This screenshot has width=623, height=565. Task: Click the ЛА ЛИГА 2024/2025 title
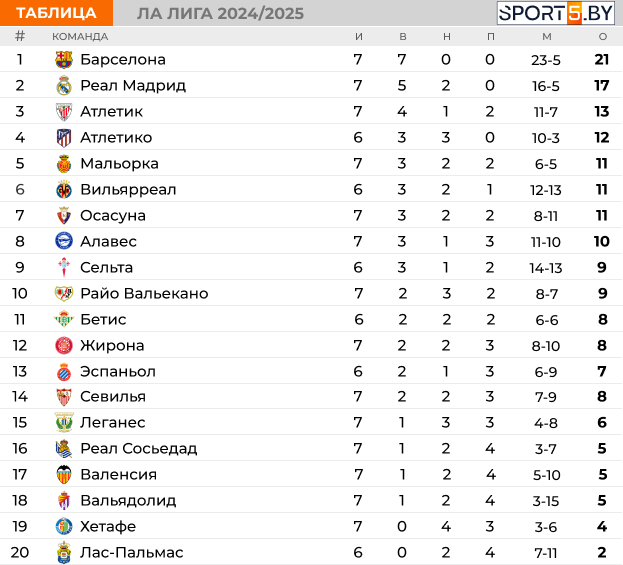(x=220, y=13)
